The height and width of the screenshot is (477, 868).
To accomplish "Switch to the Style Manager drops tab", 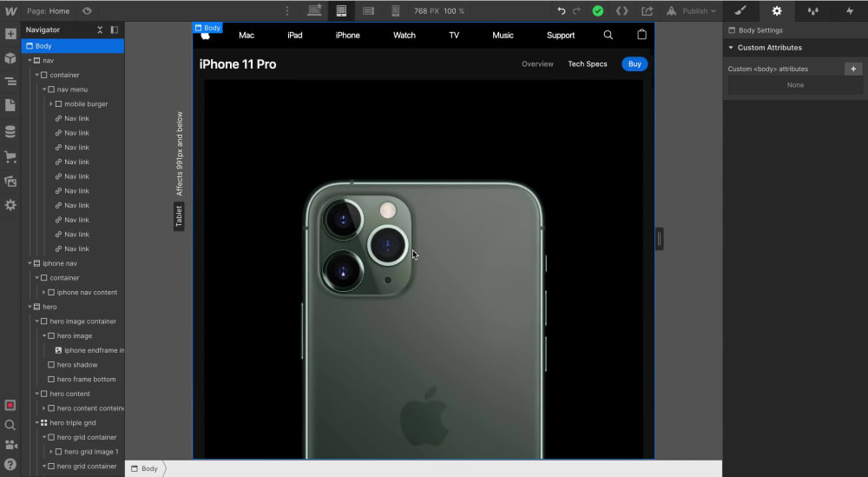I will [813, 10].
